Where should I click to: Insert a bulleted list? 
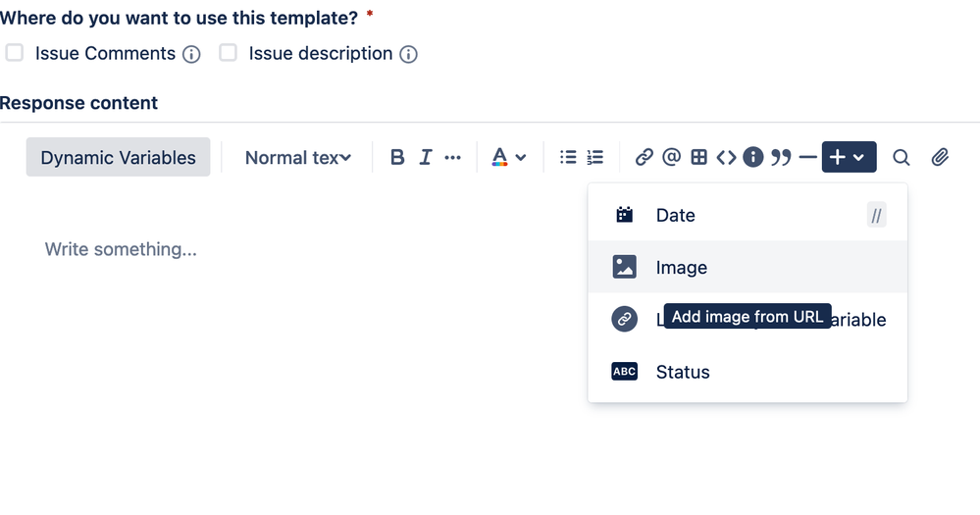[x=568, y=157]
